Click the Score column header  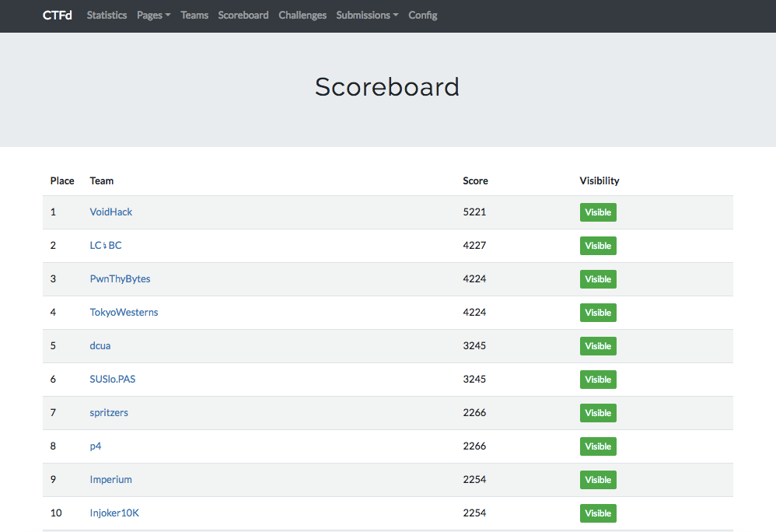coord(475,180)
